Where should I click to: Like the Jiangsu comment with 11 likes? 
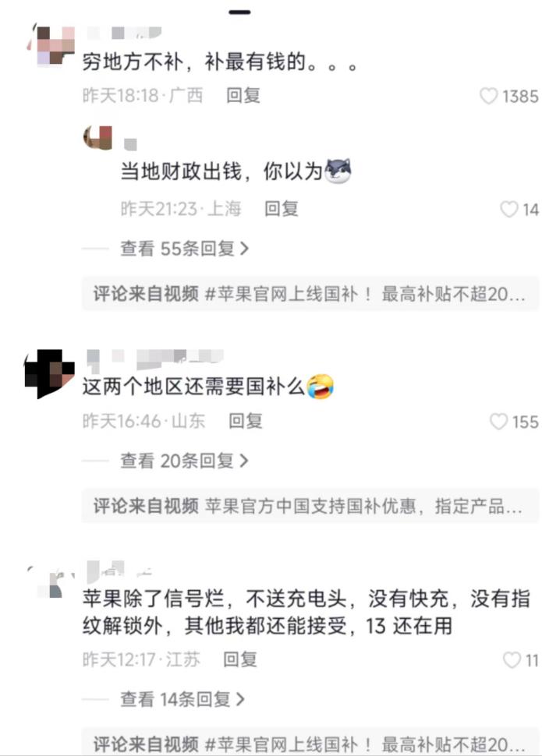[x=512, y=659]
